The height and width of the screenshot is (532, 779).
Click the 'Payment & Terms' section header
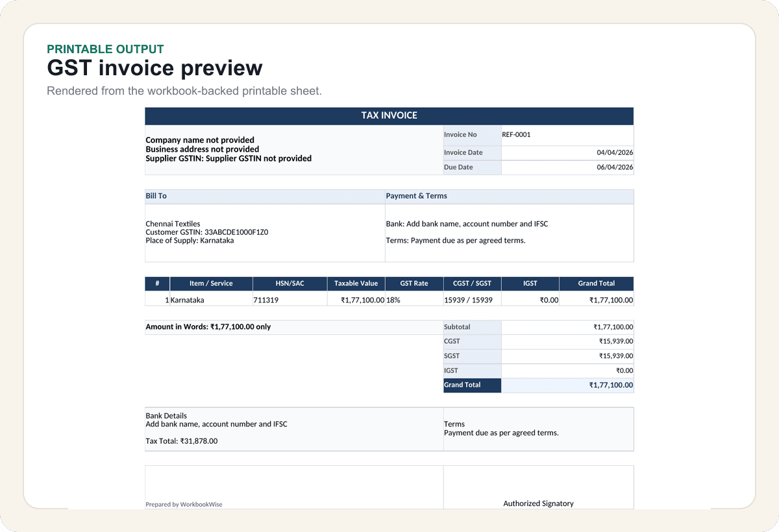pos(510,196)
